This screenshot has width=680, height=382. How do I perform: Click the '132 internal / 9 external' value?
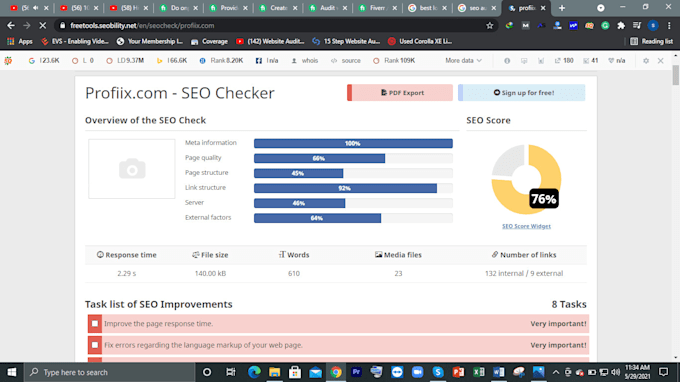coord(524,273)
